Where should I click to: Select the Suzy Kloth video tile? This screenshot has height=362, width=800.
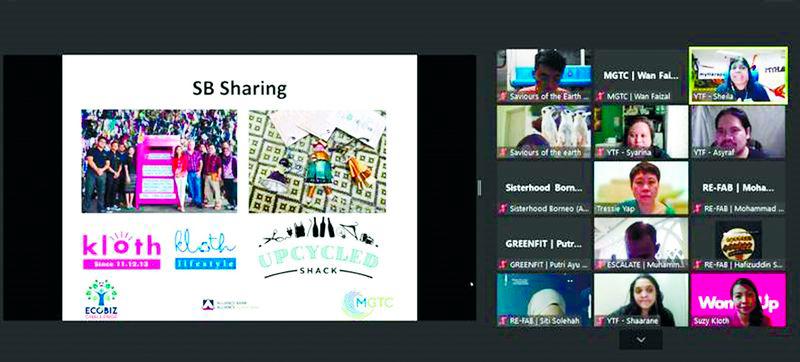738,300
